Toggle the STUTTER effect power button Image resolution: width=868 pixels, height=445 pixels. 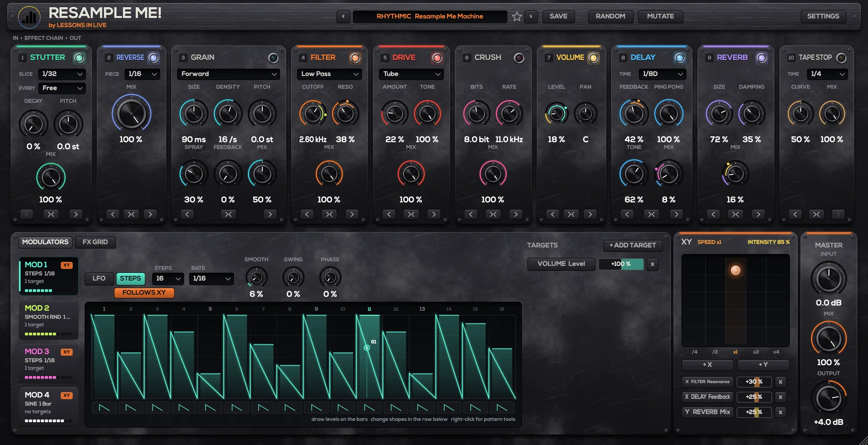coord(79,58)
